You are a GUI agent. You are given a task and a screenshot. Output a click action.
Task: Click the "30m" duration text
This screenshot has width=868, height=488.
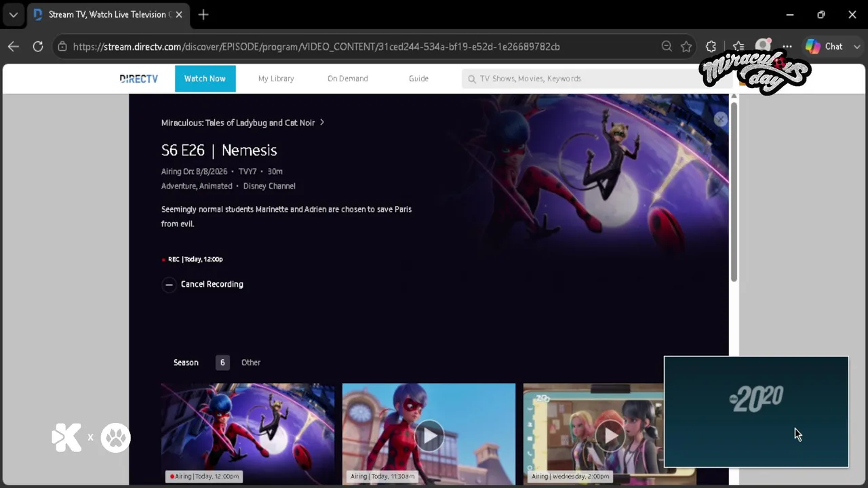(275, 171)
